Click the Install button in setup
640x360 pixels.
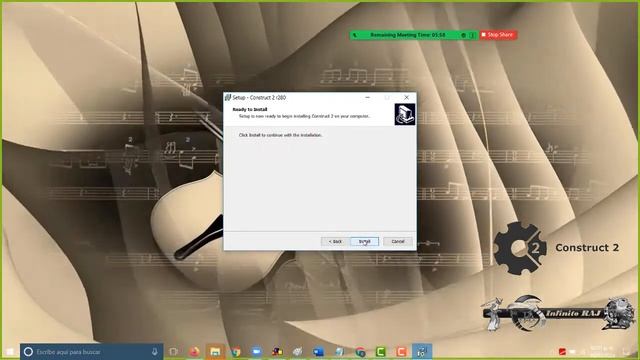[364, 242]
